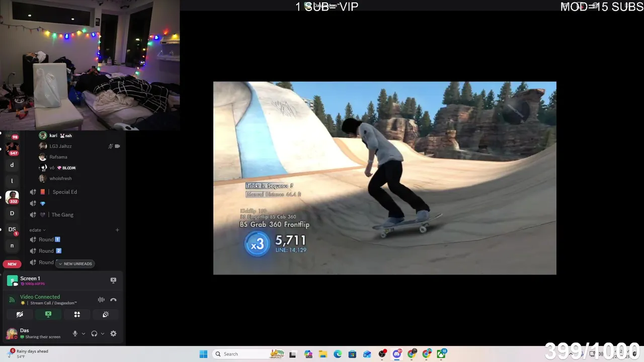Stop streaming Screen 1 in Discord

coord(113,281)
